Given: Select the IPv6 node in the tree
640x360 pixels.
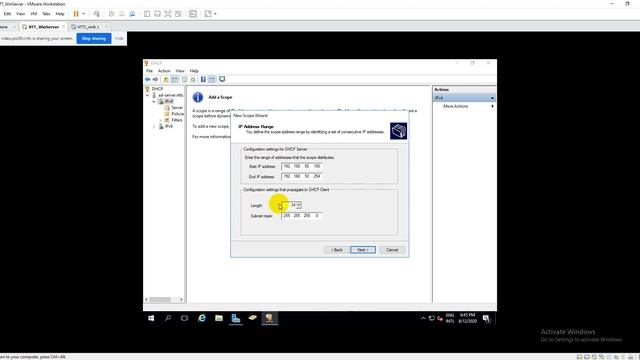Looking at the screenshot, I should pos(169,127).
